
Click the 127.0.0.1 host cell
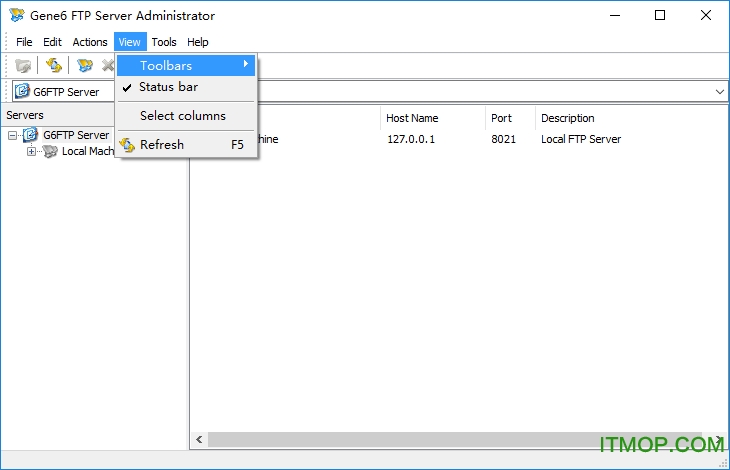tap(411, 139)
